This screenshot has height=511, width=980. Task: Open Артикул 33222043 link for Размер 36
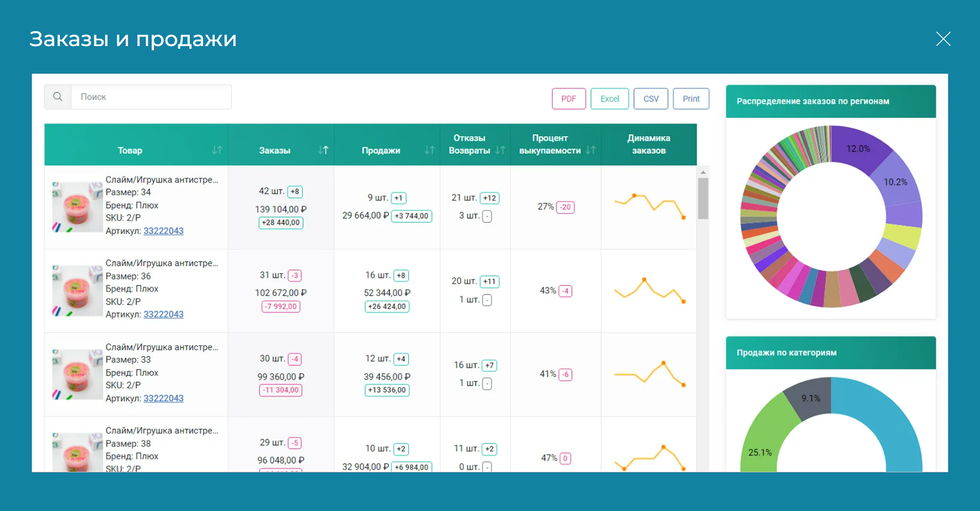pyautogui.click(x=163, y=314)
